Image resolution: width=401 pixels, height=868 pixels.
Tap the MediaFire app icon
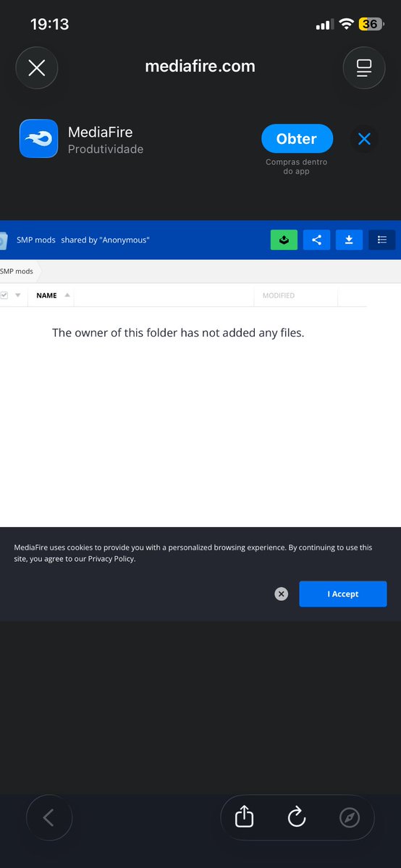click(x=39, y=138)
